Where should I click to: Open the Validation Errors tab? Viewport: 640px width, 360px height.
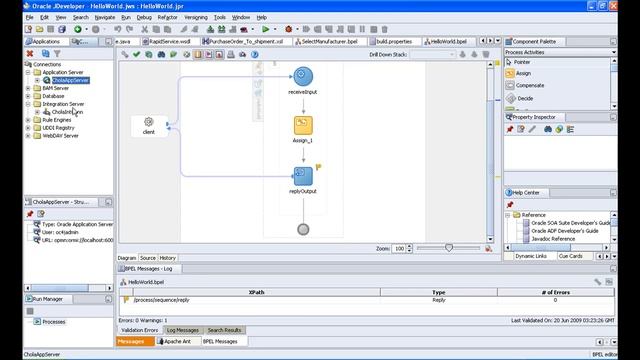(140, 330)
